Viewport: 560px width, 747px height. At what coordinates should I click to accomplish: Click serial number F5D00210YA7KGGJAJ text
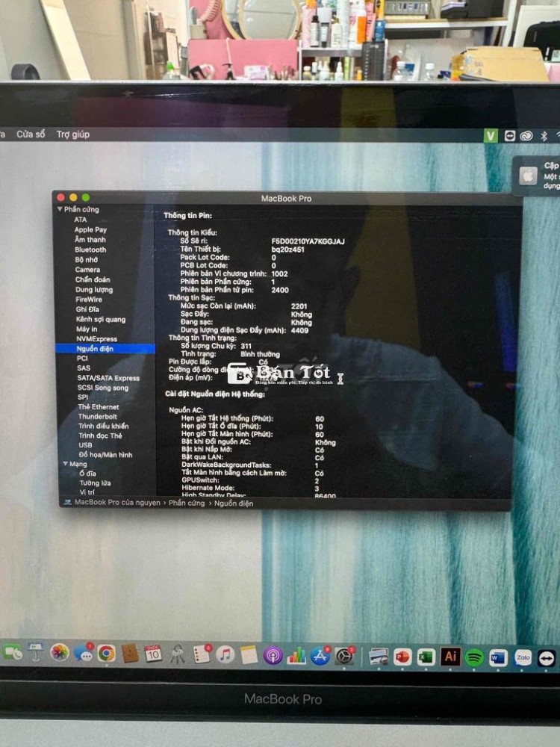point(308,241)
